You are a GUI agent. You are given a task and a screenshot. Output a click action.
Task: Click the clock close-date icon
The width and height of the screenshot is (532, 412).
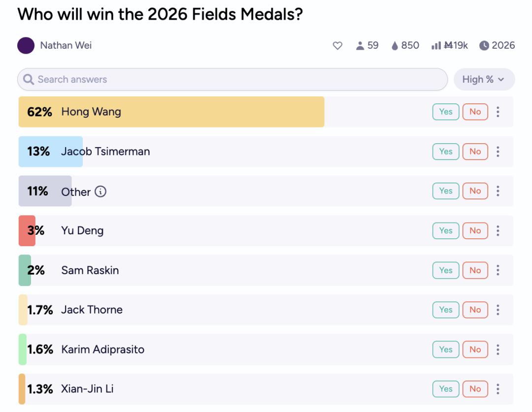click(x=484, y=46)
